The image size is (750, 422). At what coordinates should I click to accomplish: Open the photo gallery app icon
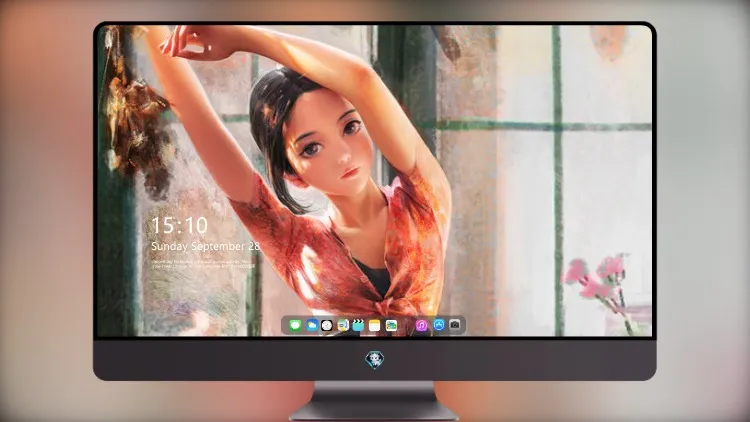pos(391,326)
